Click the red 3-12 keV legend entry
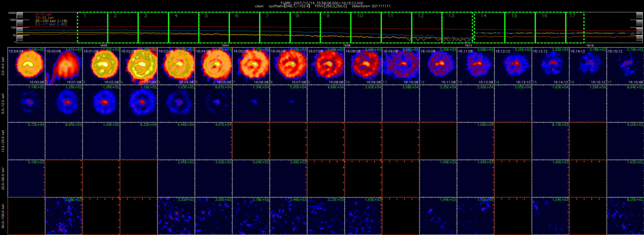This screenshot has height=235, width=644. tap(43, 14)
